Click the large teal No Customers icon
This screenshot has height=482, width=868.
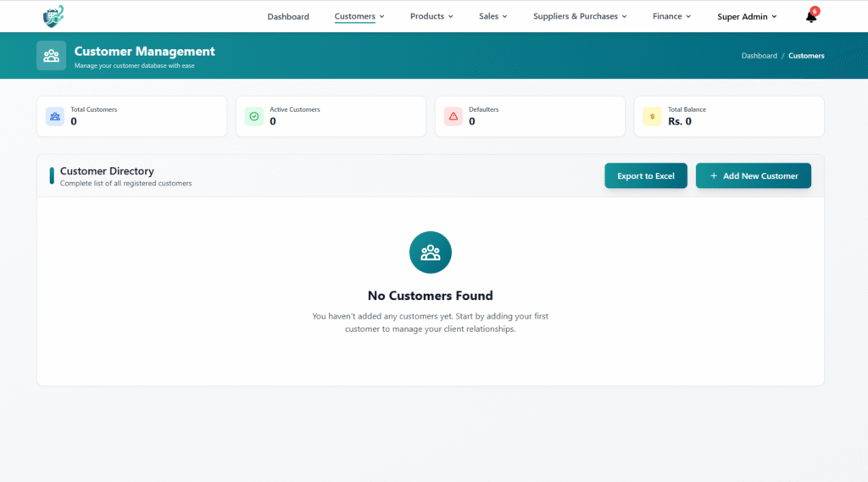430,252
